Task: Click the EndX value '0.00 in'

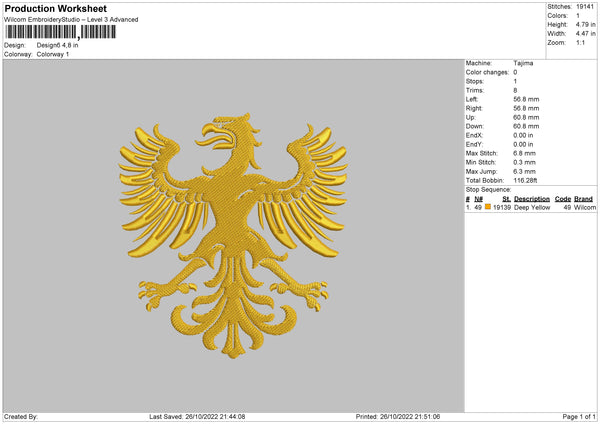Action: point(523,135)
